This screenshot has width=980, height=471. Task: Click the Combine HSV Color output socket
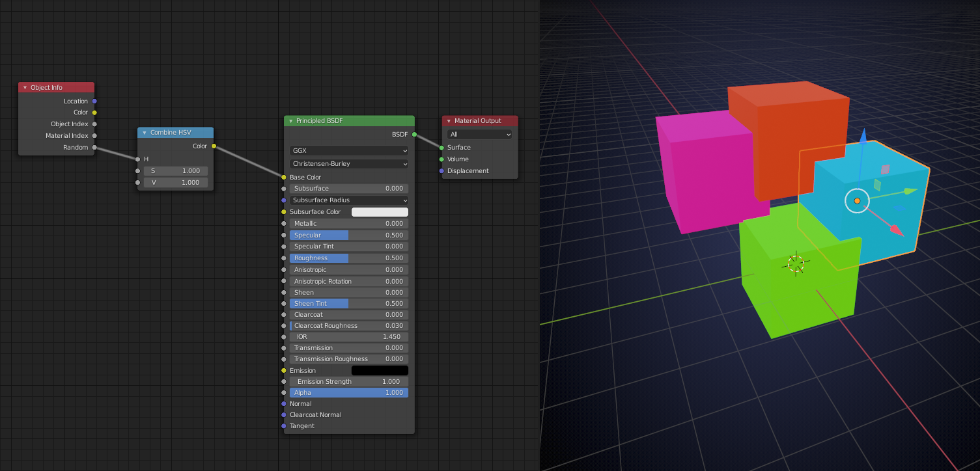214,146
